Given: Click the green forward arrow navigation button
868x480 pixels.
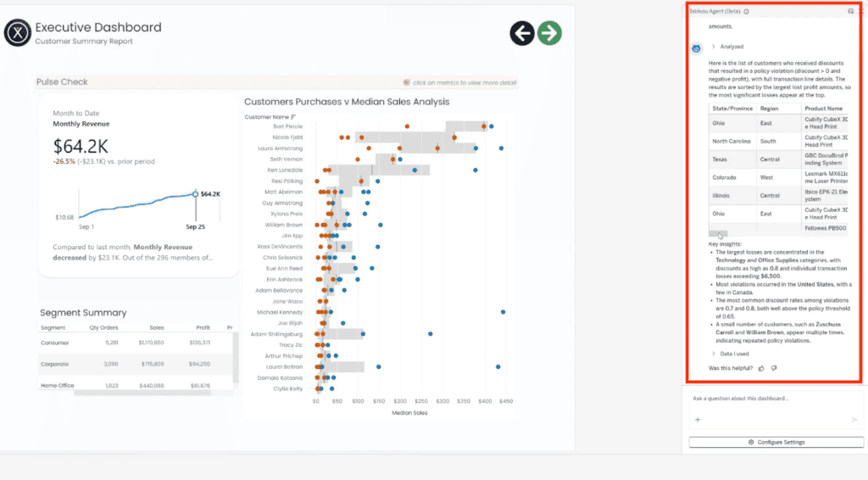Looking at the screenshot, I should pos(549,33).
